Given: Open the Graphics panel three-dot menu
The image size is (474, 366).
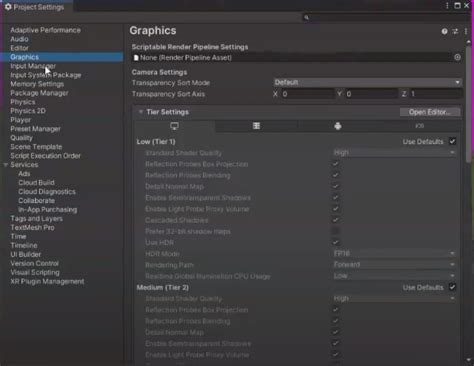Looking at the screenshot, I should pyautogui.click(x=466, y=31).
